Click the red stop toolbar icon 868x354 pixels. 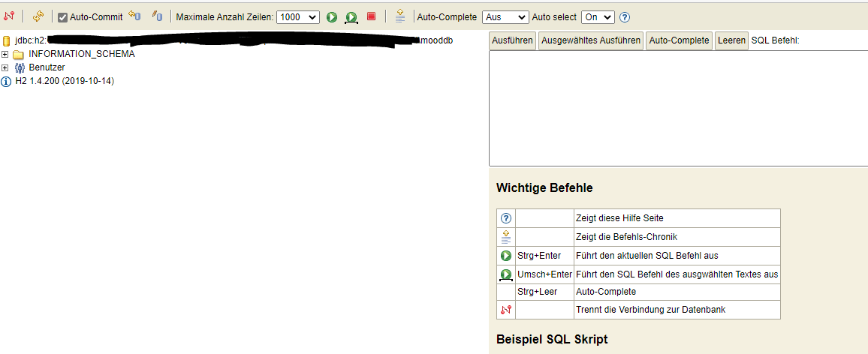[372, 16]
